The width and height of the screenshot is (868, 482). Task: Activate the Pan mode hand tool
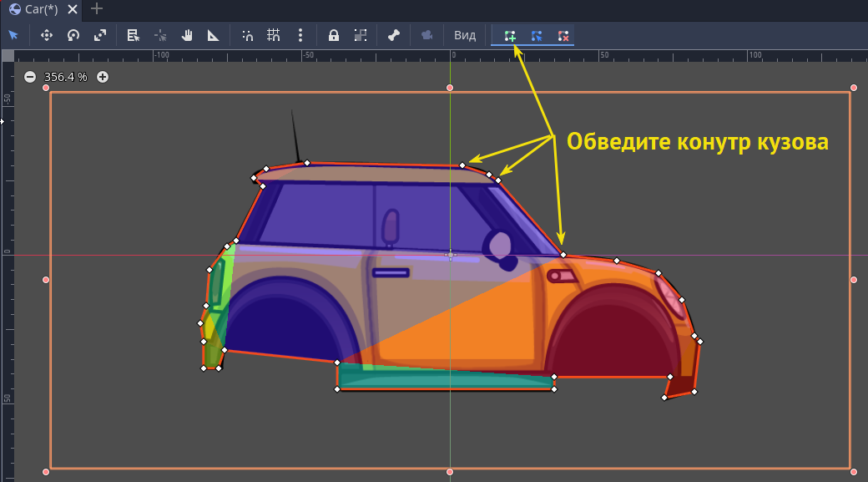coord(187,35)
